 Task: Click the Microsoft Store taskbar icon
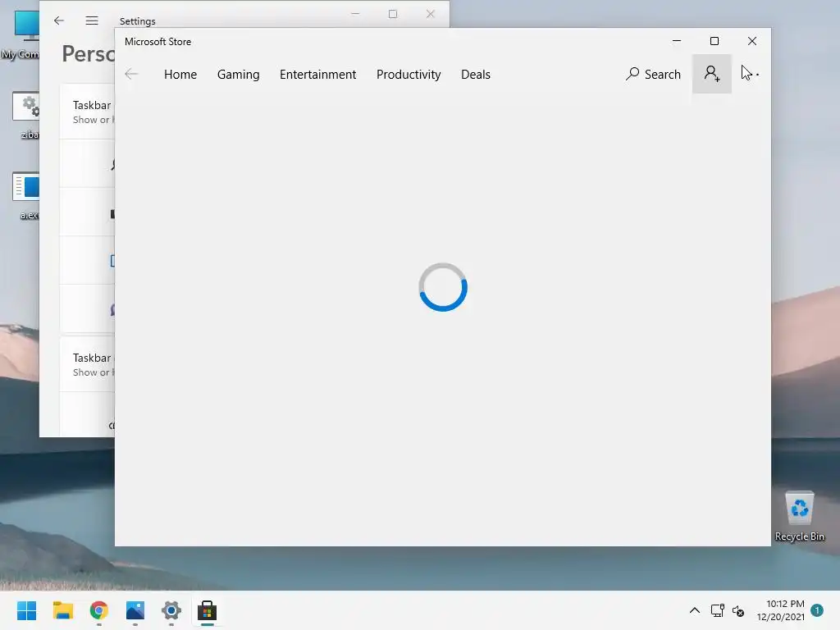pos(208,610)
